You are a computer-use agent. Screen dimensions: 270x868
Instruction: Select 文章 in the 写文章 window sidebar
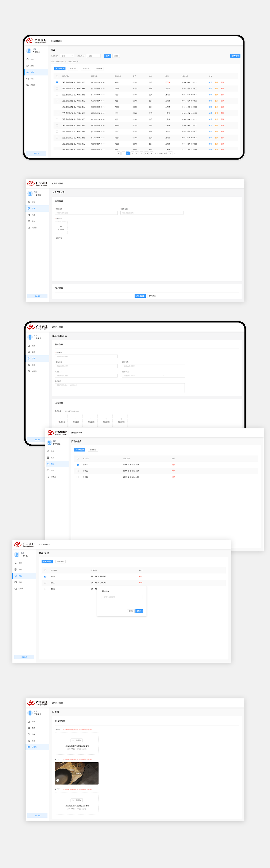37,209
